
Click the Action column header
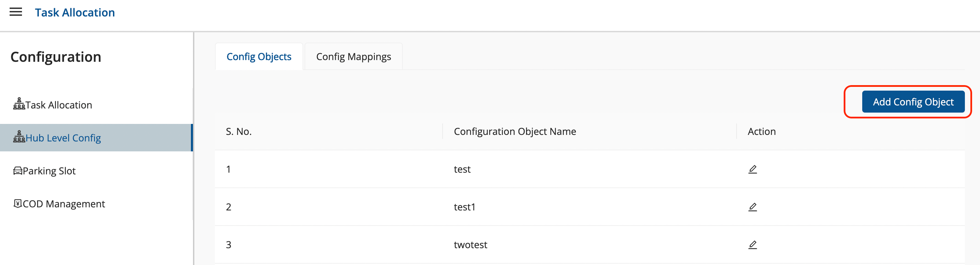point(761,131)
